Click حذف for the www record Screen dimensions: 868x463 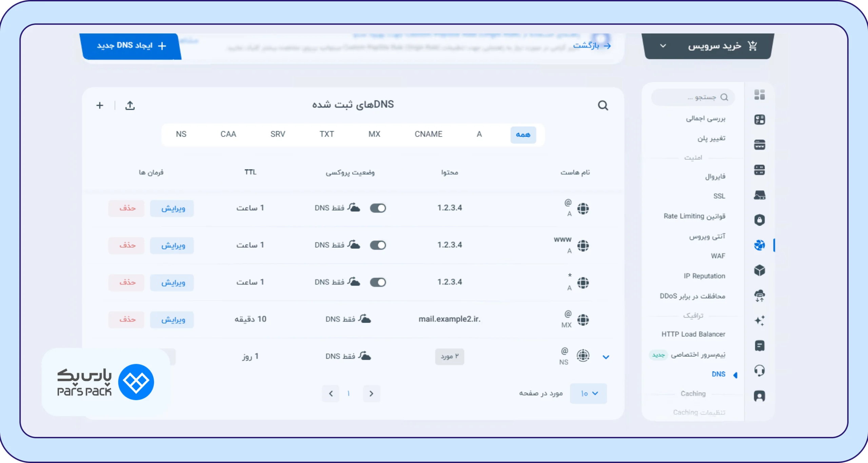click(126, 246)
